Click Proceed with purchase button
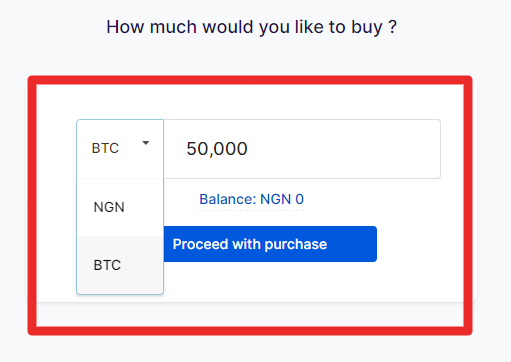The image size is (511, 362). (x=270, y=244)
